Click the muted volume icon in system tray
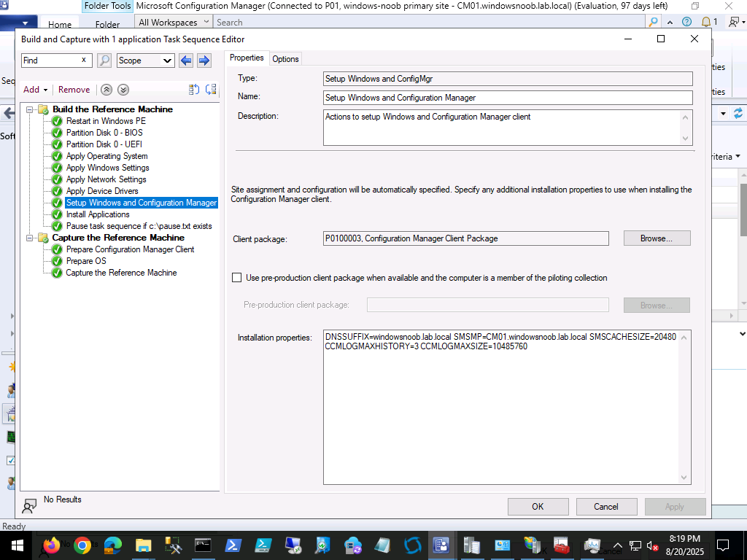This screenshot has width=747, height=560. click(x=652, y=545)
